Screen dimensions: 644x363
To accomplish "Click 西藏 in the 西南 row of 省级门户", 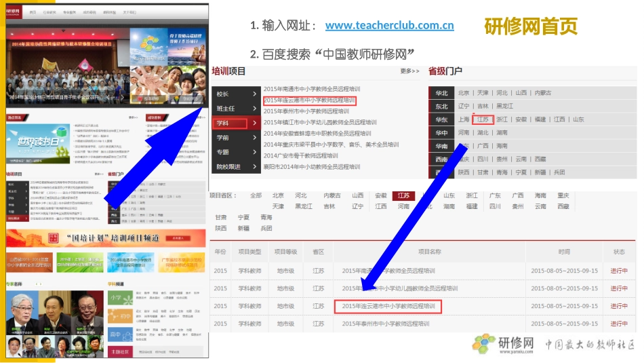I will coord(540,159).
